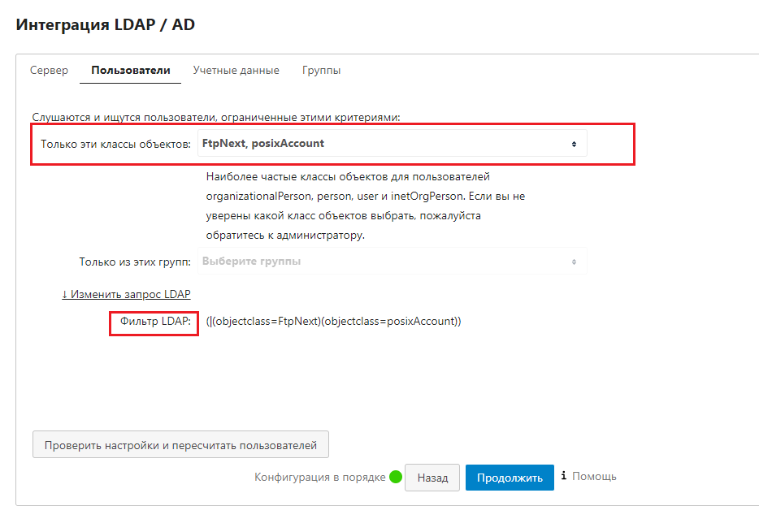This screenshot has width=759, height=532.
Task: Click the Назад button
Action: [x=432, y=478]
